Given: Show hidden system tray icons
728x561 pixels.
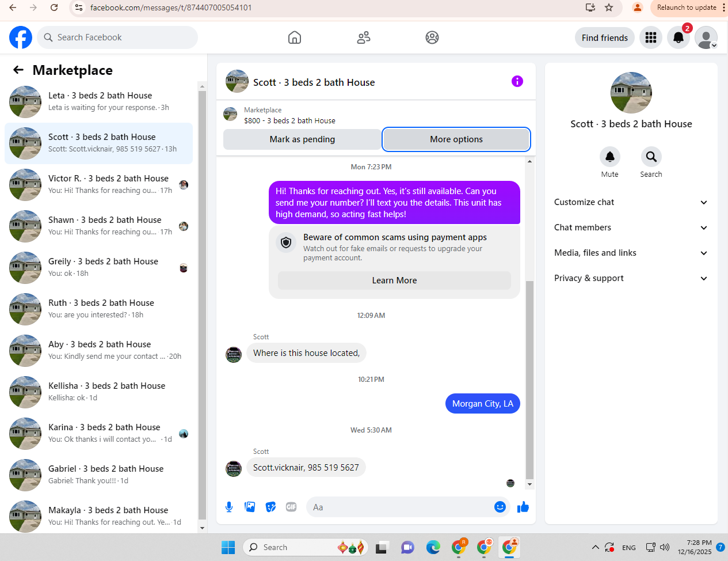Looking at the screenshot, I should pyautogui.click(x=595, y=547).
